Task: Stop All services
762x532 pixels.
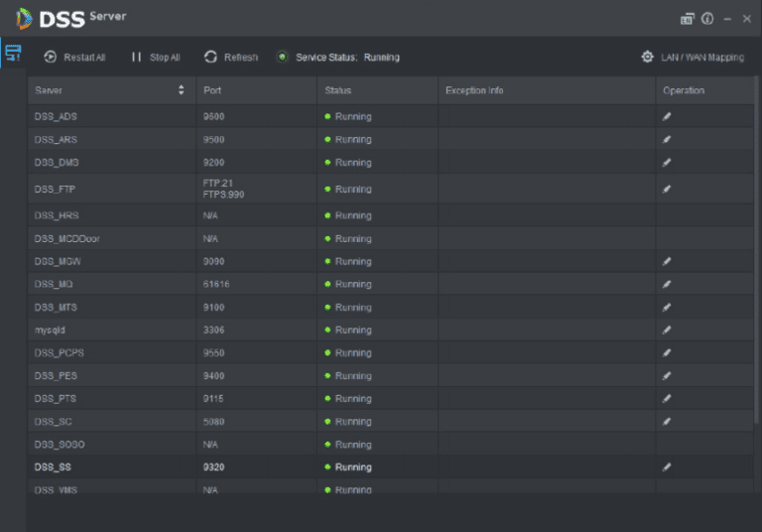Action: tap(156, 58)
